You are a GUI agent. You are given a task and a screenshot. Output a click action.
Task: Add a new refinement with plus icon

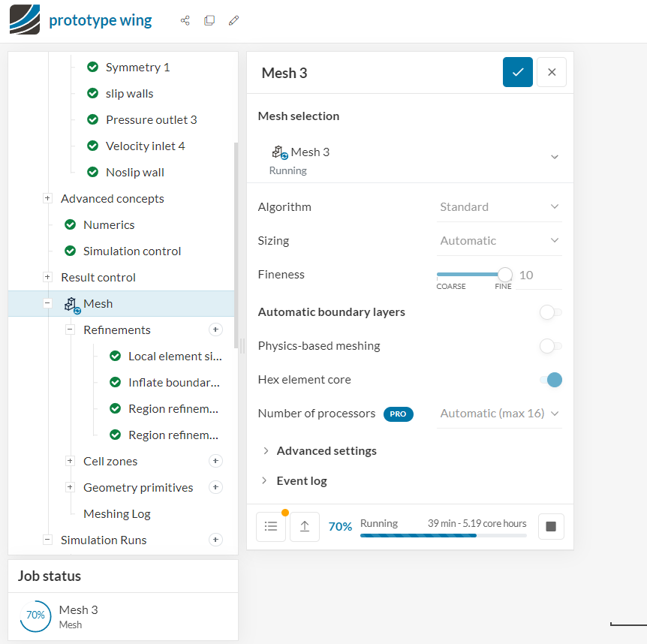click(x=215, y=330)
